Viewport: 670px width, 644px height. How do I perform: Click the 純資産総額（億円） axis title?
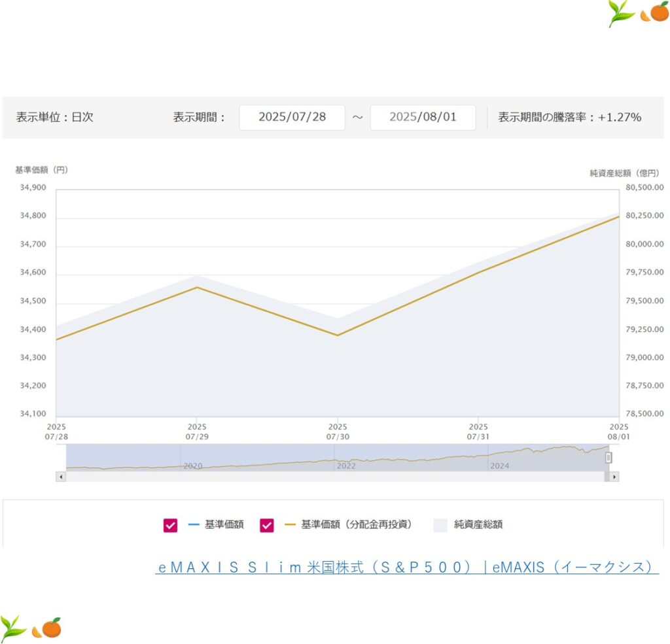coord(625,173)
